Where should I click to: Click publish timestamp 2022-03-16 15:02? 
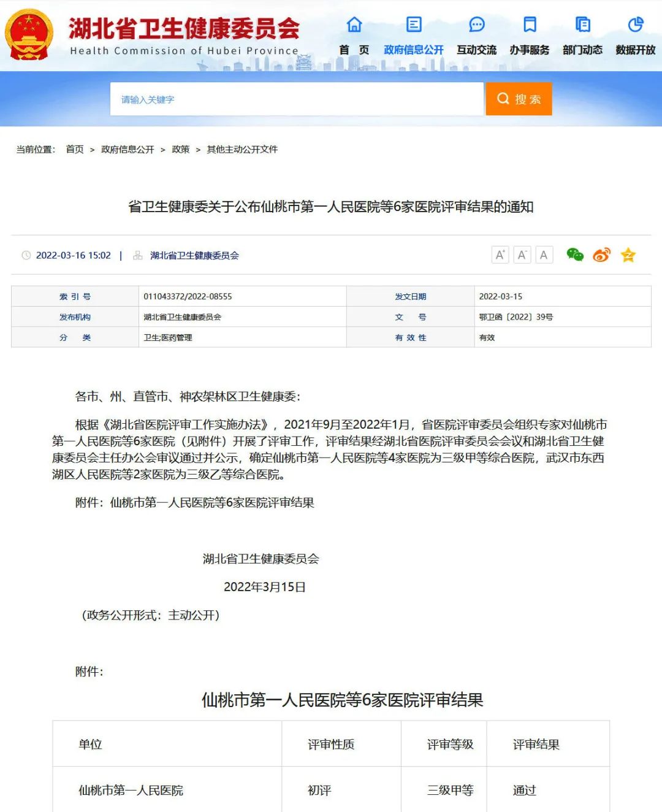point(74,255)
